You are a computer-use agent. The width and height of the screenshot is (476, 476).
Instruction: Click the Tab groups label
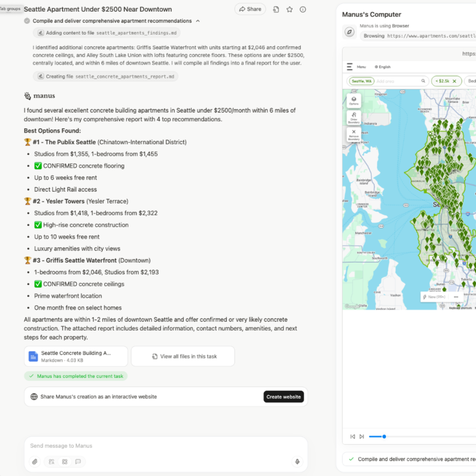coord(10,9)
